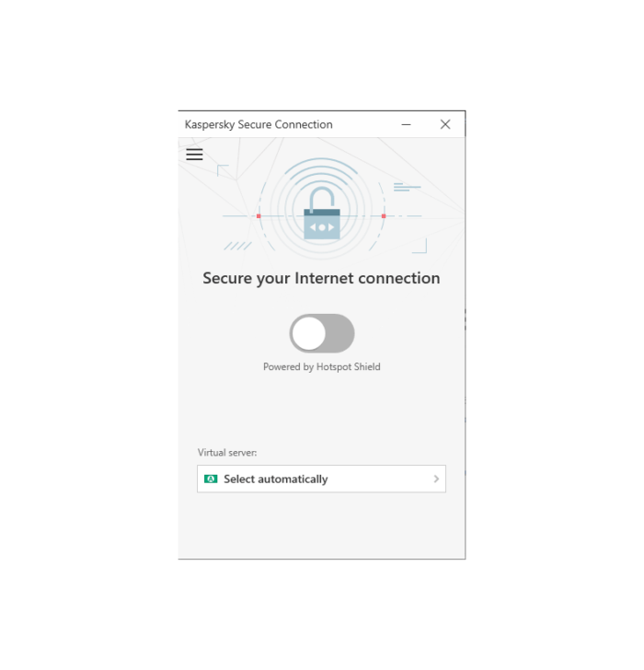The image size is (644, 670).
Task: Minimize the Kaspersky Secure Connection window
Action: [x=406, y=124]
